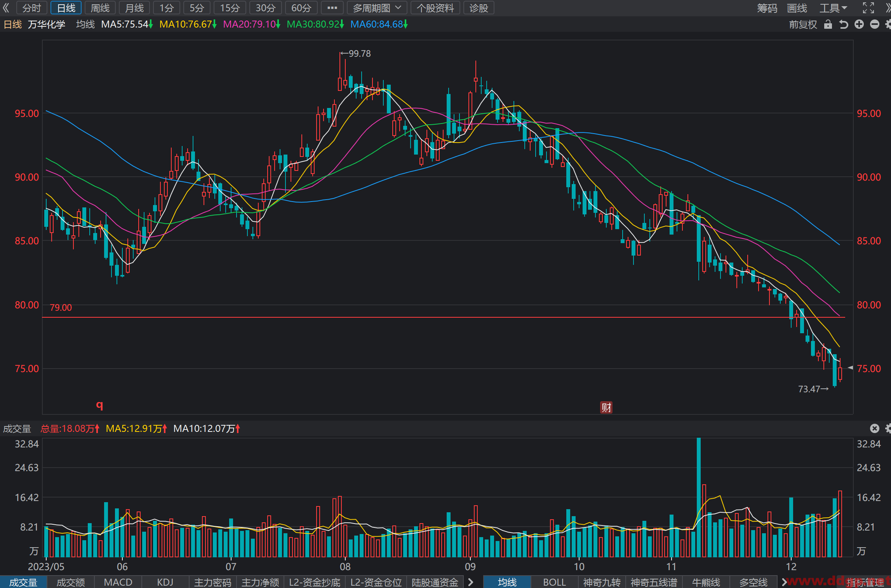The width and height of the screenshot is (891, 588).
Task: Click the red 79.00 horizontal price line
Action: [444, 317]
